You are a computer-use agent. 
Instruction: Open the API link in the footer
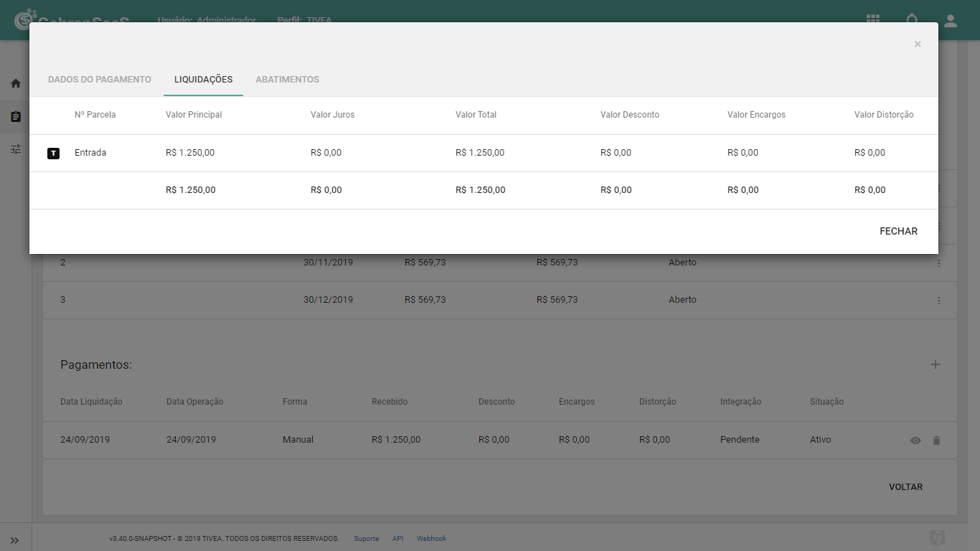pyautogui.click(x=398, y=539)
